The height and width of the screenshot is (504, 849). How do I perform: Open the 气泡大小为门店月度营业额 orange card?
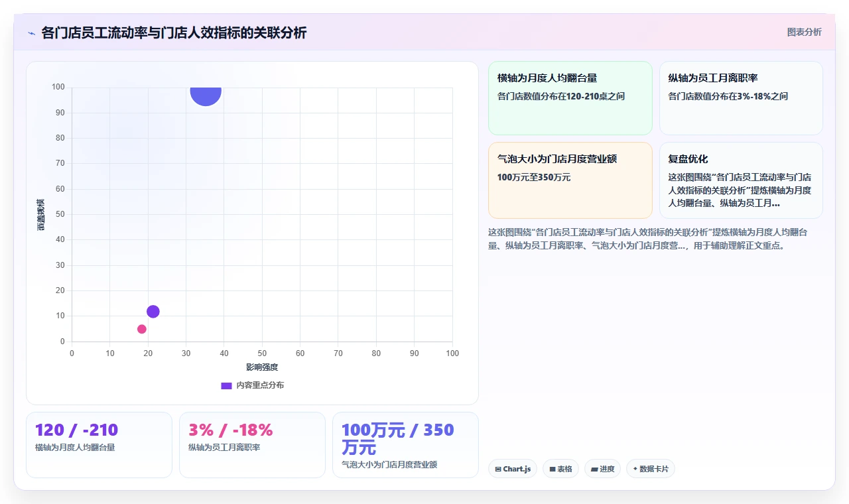570,180
